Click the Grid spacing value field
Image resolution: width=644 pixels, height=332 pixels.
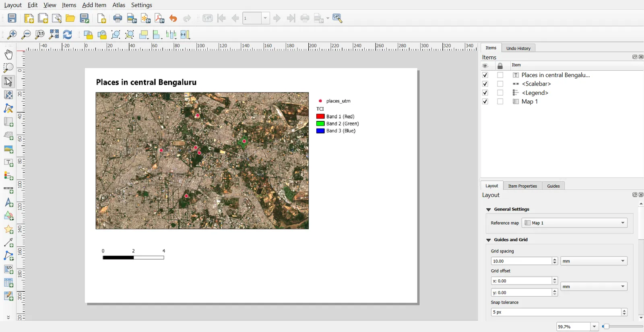tap(521, 261)
